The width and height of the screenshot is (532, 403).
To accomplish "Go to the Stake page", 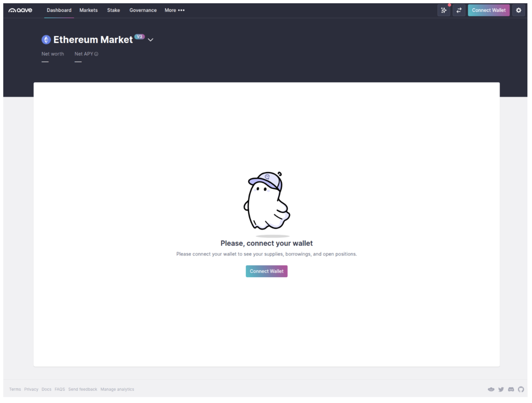I will point(113,10).
